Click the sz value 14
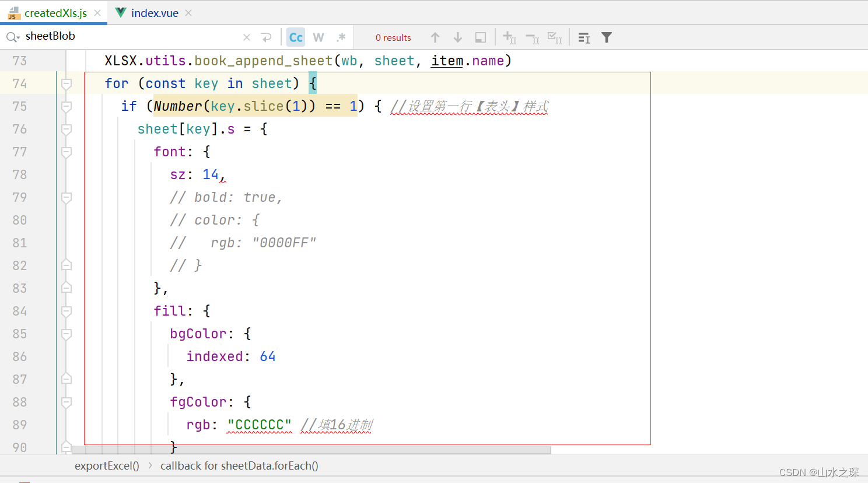The image size is (868, 483). point(211,174)
